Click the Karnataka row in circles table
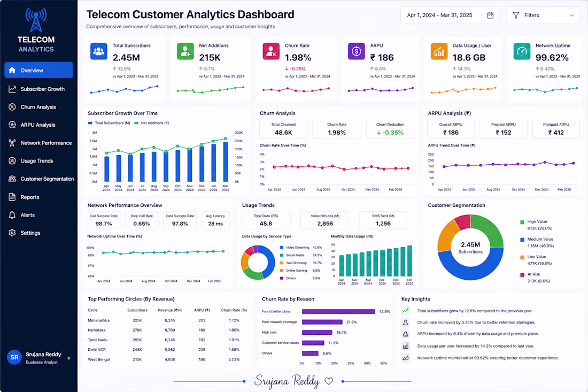The image size is (588, 392). pos(168,330)
